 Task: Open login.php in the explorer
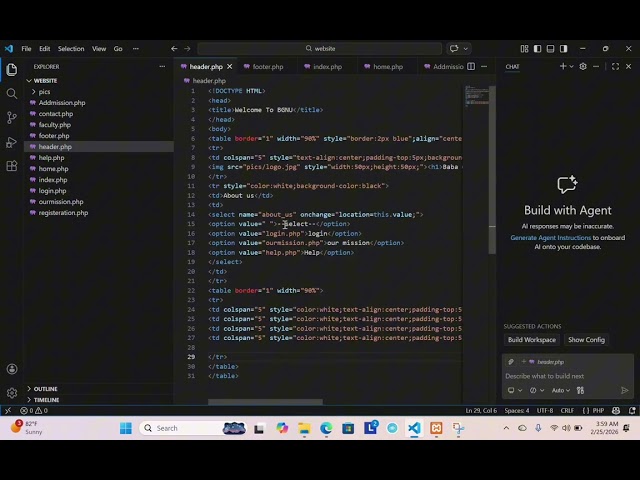[52, 191]
